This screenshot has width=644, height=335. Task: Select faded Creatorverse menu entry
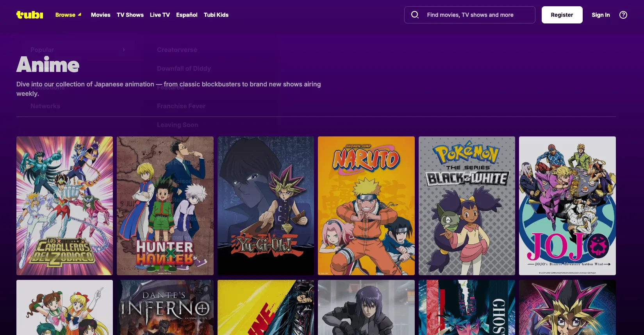tap(177, 50)
